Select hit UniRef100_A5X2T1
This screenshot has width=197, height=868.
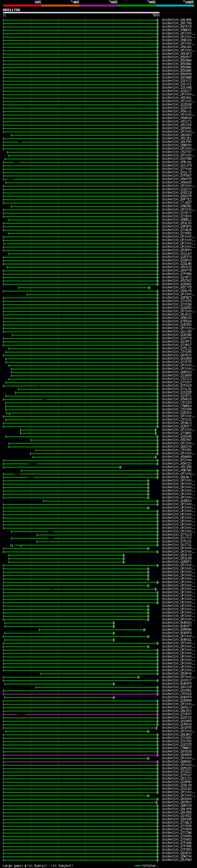click(177, 122)
